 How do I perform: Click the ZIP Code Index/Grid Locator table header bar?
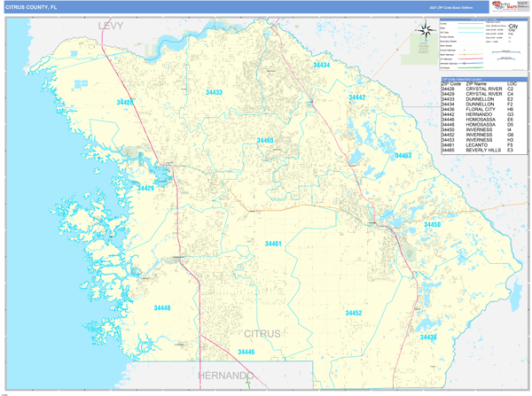tap(484, 80)
